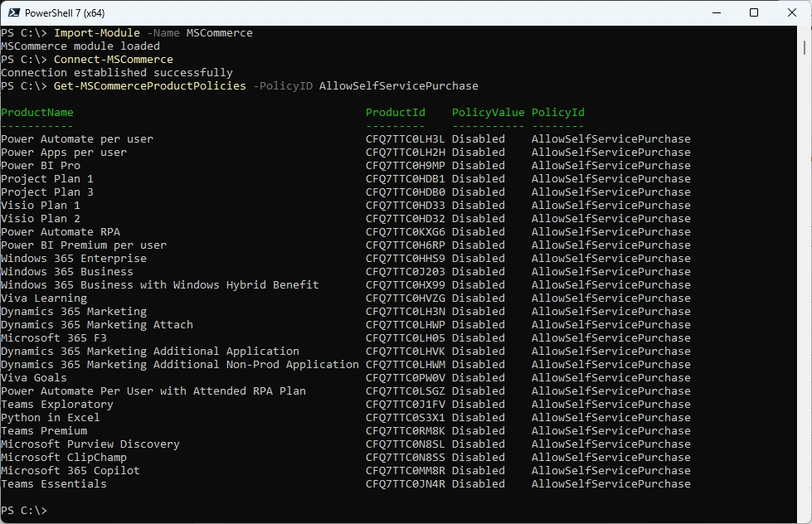Click the 'ProductName' column header
This screenshot has height=524, width=812.
click(x=37, y=113)
